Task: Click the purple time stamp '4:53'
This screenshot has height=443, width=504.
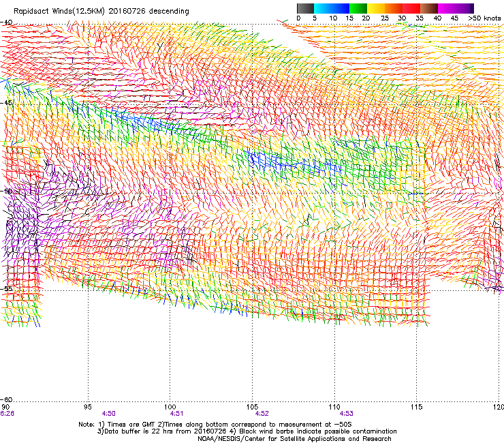Action: (x=346, y=414)
